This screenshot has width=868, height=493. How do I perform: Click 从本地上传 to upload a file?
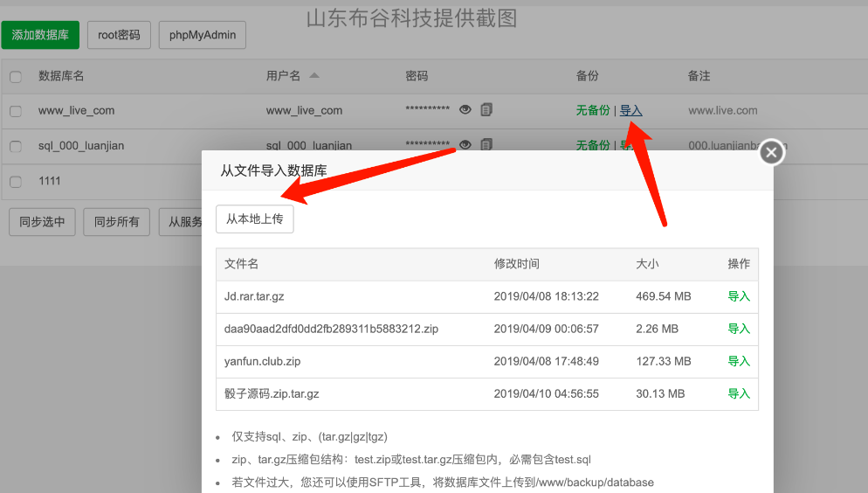coord(254,219)
